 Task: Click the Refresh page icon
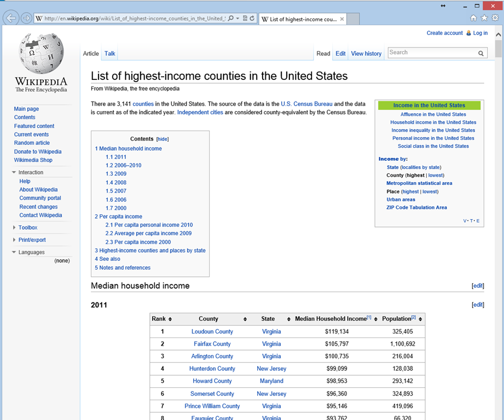252,18
